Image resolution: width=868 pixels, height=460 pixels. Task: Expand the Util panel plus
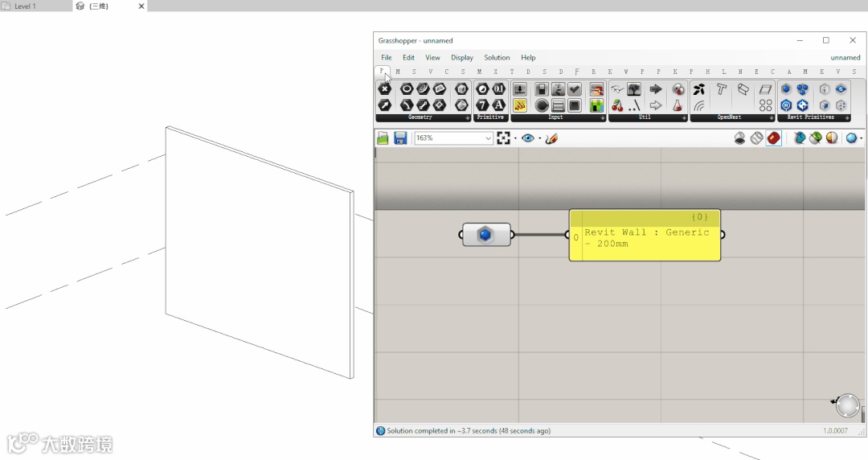pyautogui.click(x=684, y=117)
